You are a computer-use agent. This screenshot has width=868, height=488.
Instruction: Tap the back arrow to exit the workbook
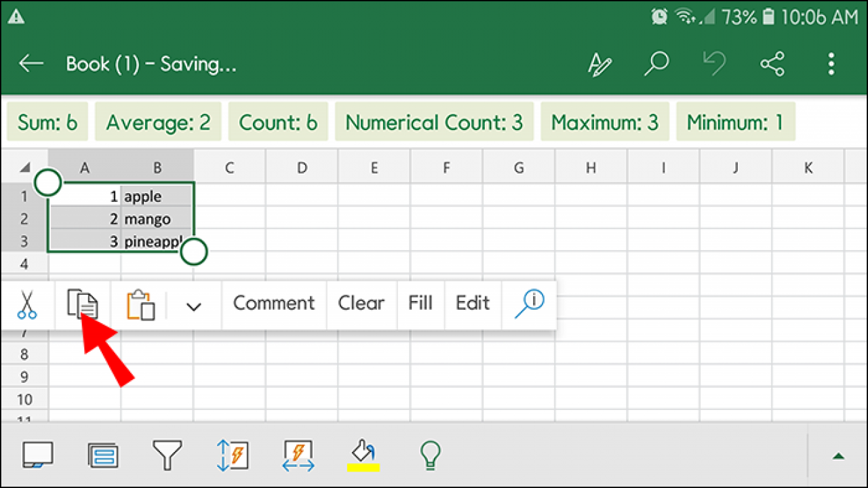click(x=30, y=63)
